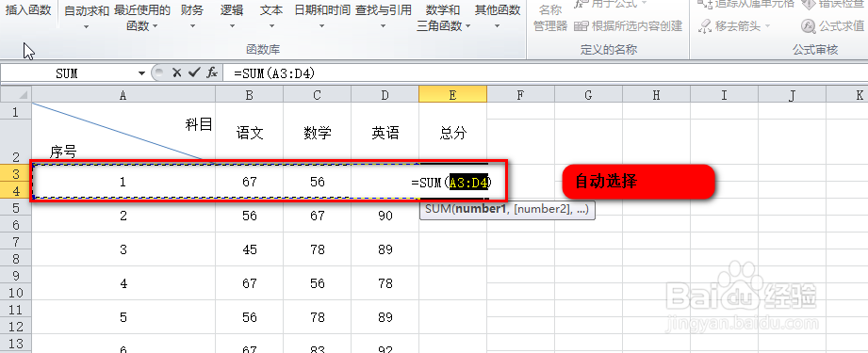Select column E header
The image size is (868, 353).
(452, 95)
